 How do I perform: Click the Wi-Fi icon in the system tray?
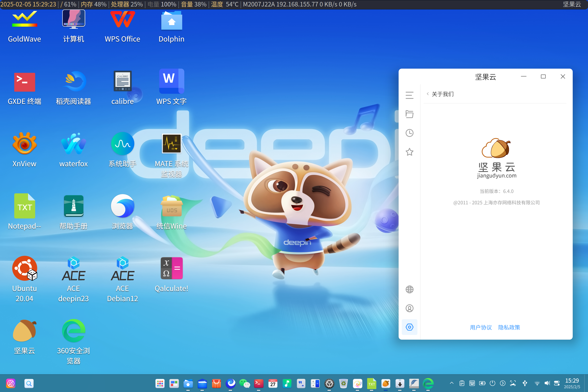(537, 383)
